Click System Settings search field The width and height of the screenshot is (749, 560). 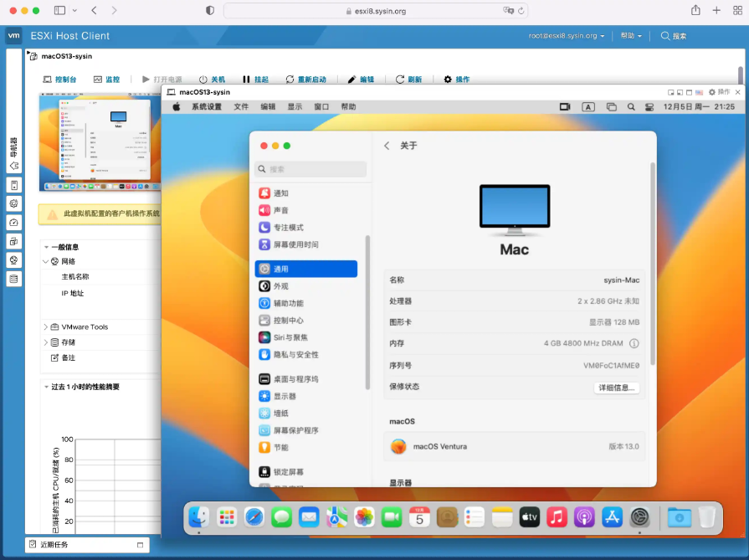(310, 169)
